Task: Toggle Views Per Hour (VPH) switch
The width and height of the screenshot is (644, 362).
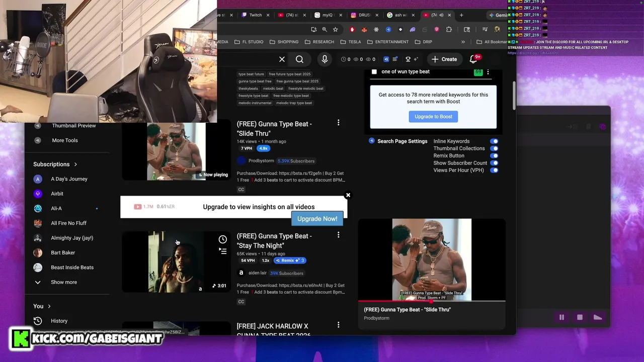Action: pos(494,170)
